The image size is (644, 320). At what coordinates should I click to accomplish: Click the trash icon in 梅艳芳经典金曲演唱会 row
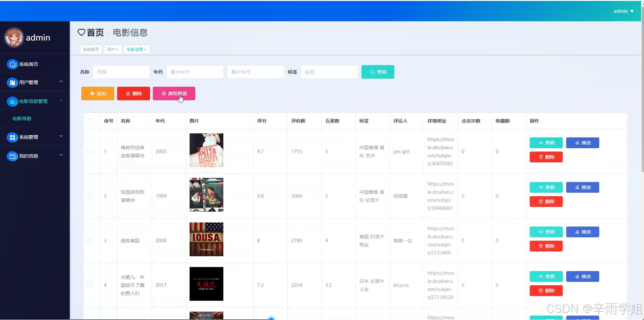click(541, 157)
